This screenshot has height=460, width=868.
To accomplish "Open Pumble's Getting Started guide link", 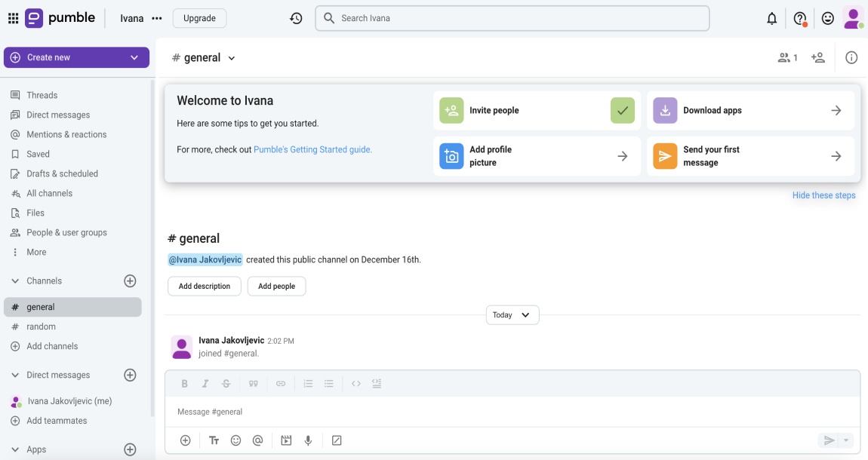I will point(312,149).
